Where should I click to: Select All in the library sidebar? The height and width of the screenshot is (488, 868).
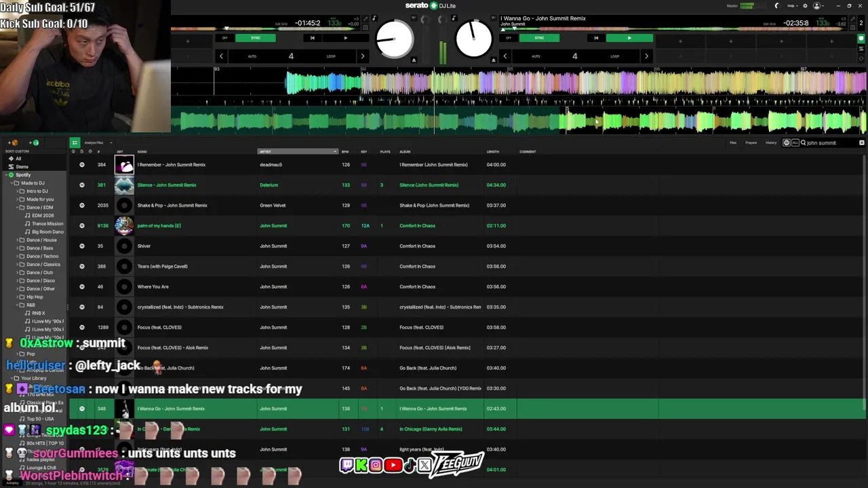point(18,159)
